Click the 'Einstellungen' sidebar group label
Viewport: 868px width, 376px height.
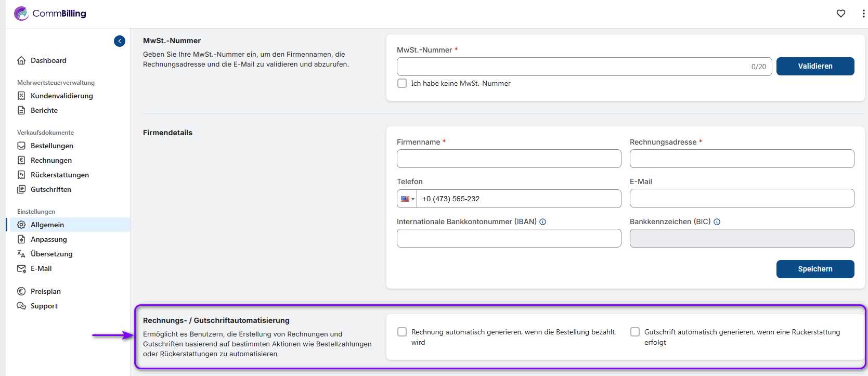36,212
